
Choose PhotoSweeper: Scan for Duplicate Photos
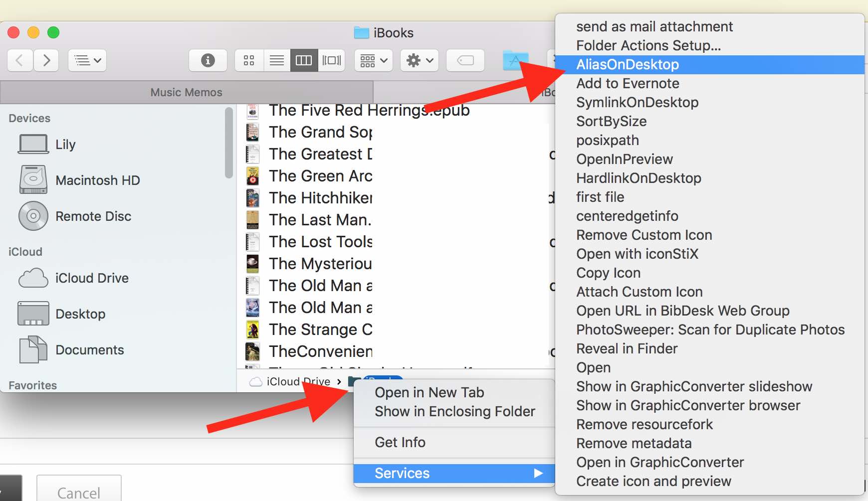click(709, 330)
